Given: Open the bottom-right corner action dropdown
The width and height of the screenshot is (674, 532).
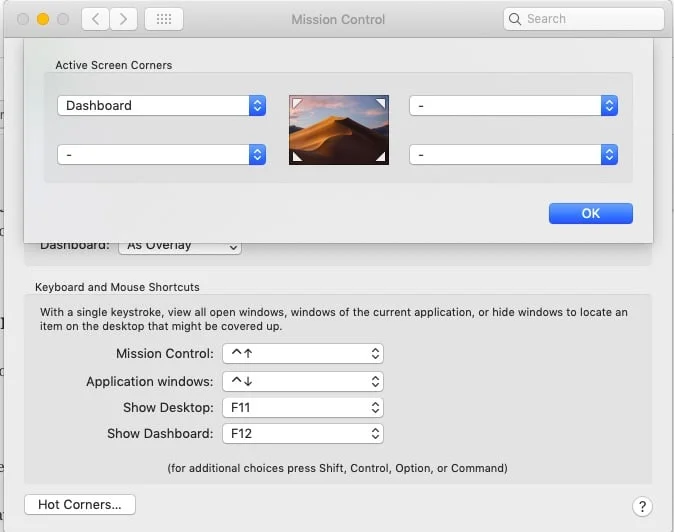Looking at the screenshot, I should point(513,155).
